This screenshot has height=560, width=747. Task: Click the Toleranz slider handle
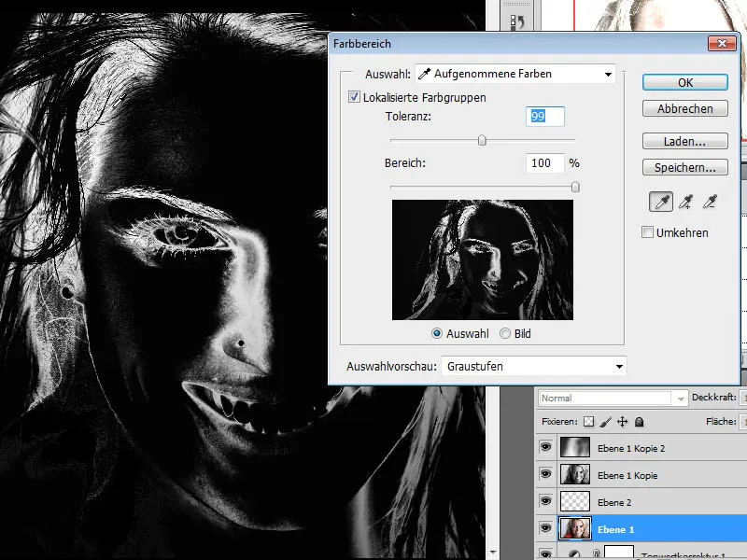(482, 141)
